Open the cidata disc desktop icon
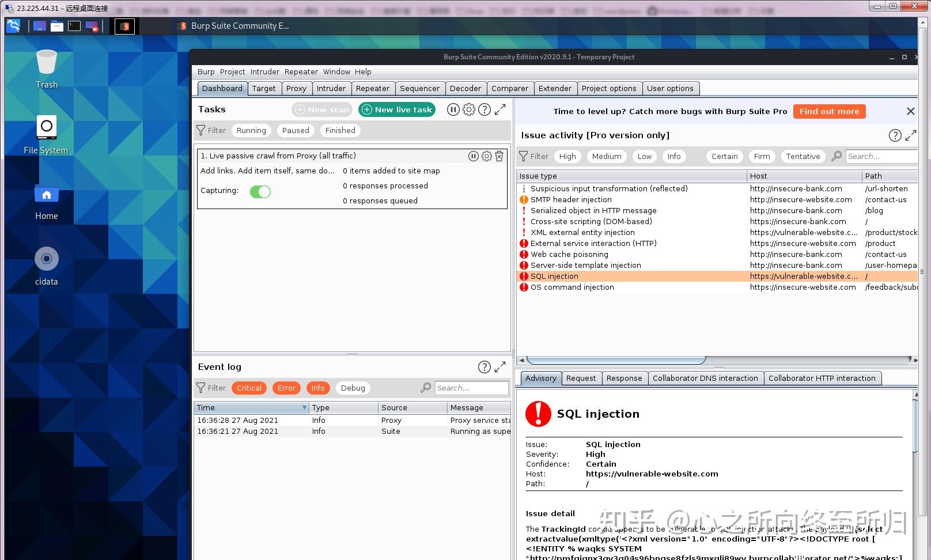Image resolution: width=931 pixels, height=560 pixels. [x=46, y=267]
